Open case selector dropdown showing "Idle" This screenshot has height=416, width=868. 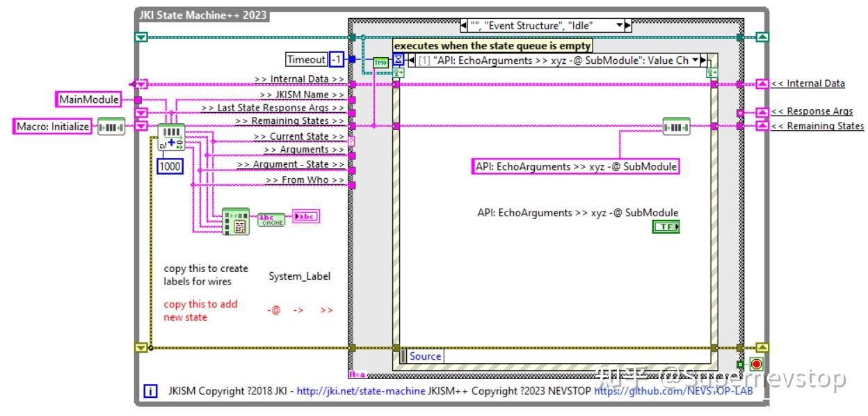tap(619, 26)
